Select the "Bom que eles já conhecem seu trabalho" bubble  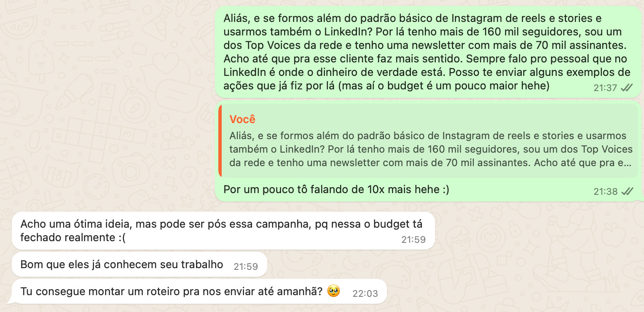click(140, 265)
